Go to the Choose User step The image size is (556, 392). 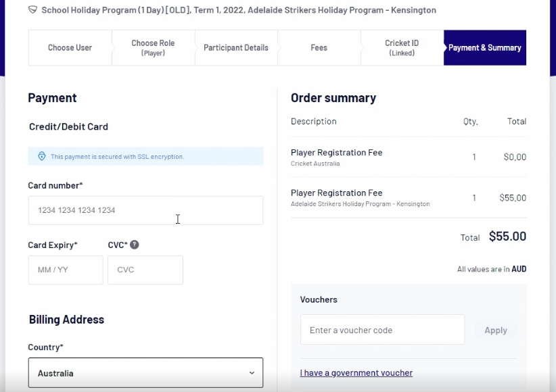coord(70,48)
